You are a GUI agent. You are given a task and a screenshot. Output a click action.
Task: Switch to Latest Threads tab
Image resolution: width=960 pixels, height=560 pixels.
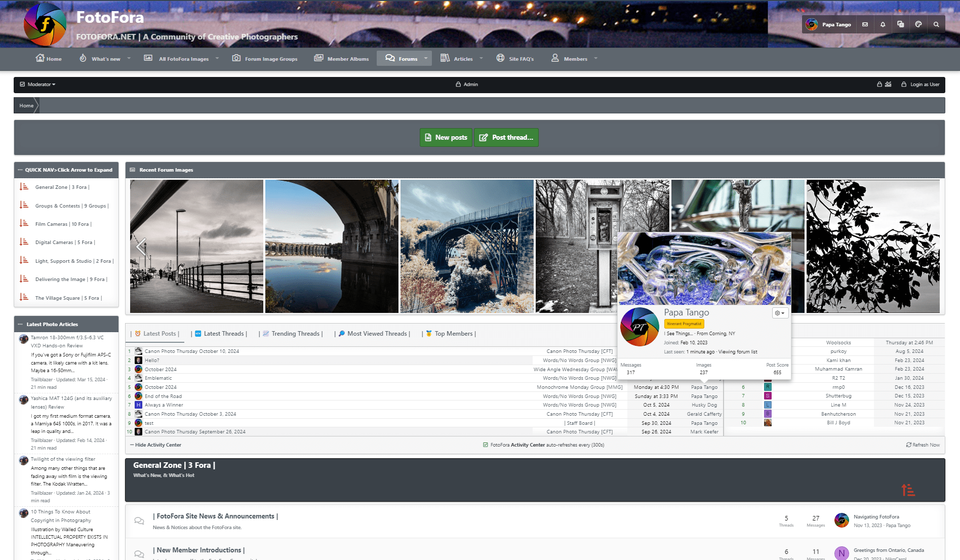coord(219,334)
